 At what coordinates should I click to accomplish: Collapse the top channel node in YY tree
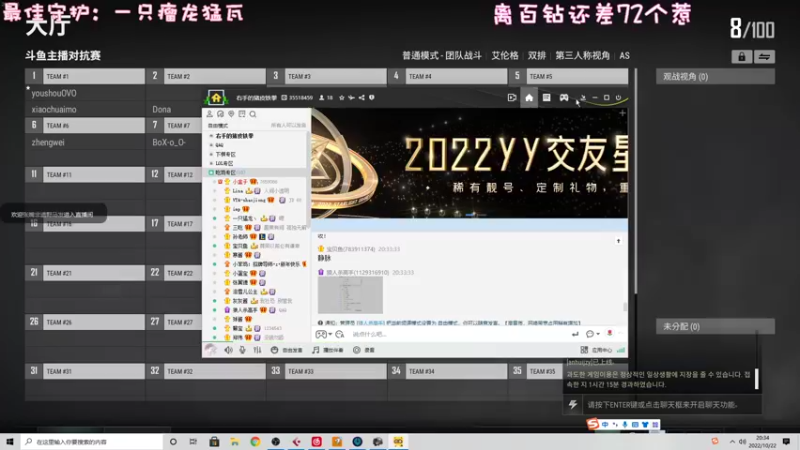[x=211, y=136]
